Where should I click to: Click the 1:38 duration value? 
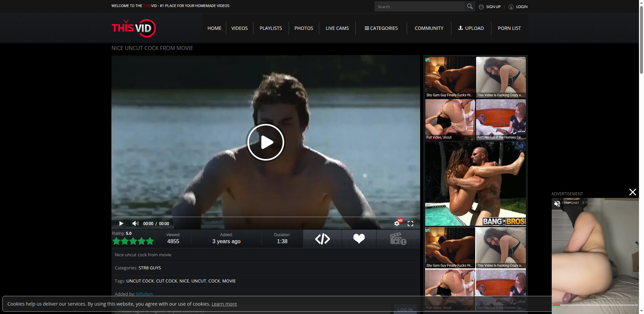pyautogui.click(x=282, y=241)
